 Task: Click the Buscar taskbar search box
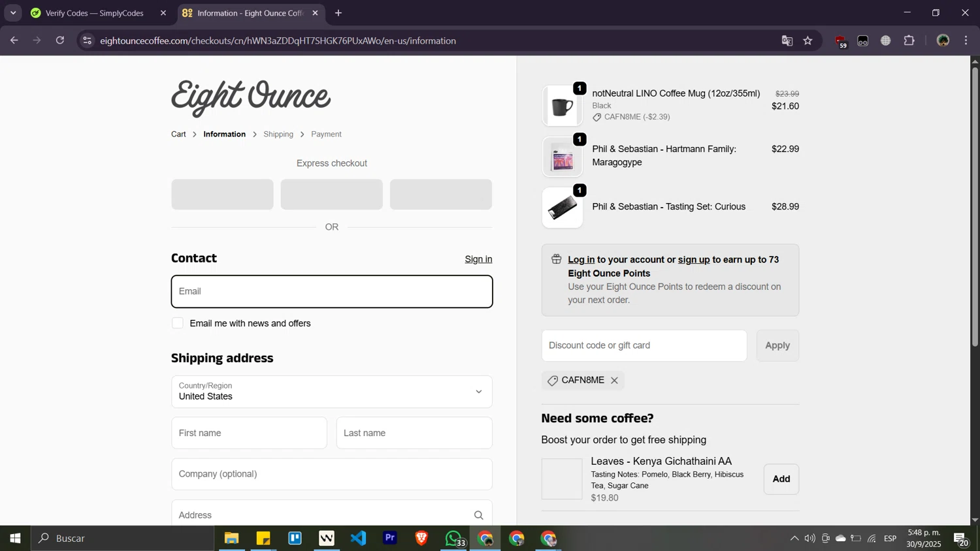click(122, 538)
